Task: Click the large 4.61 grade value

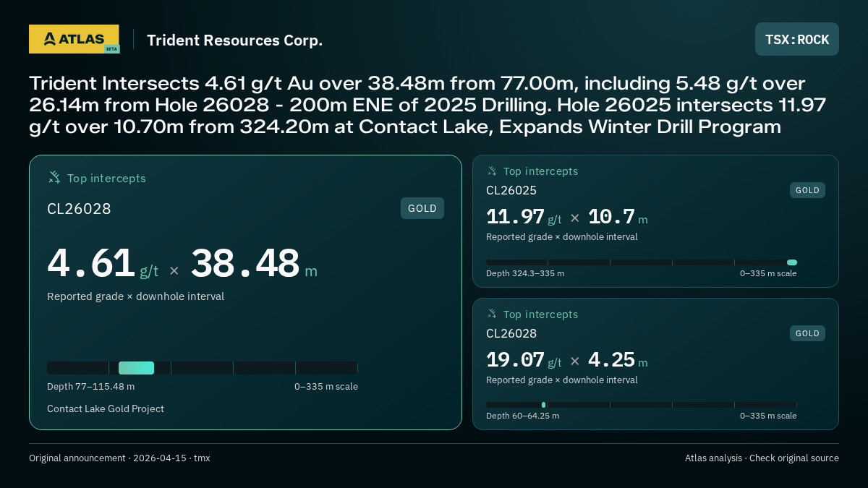Action: [x=91, y=263]
